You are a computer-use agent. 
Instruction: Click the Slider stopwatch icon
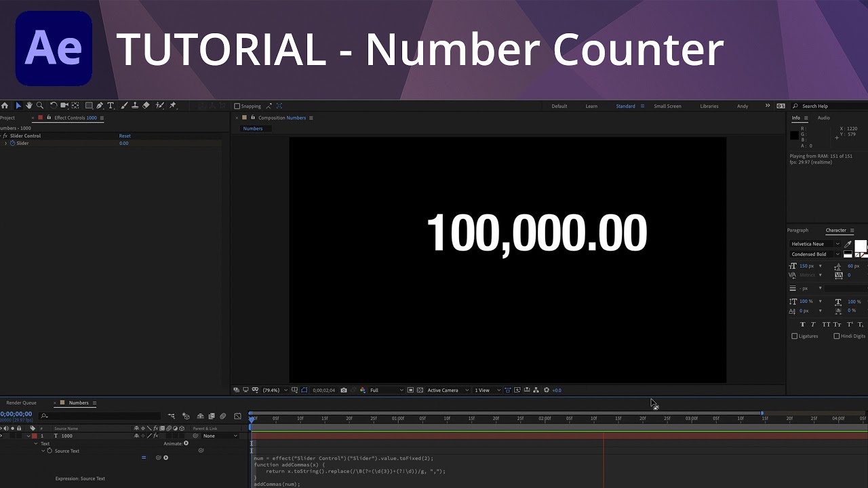pos(12,143)
